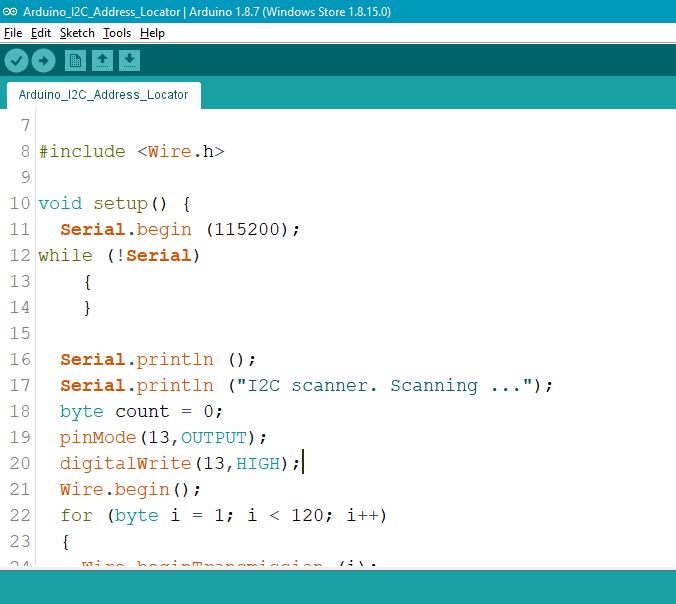Click the closing brace on line 14

tap(88, 308)
